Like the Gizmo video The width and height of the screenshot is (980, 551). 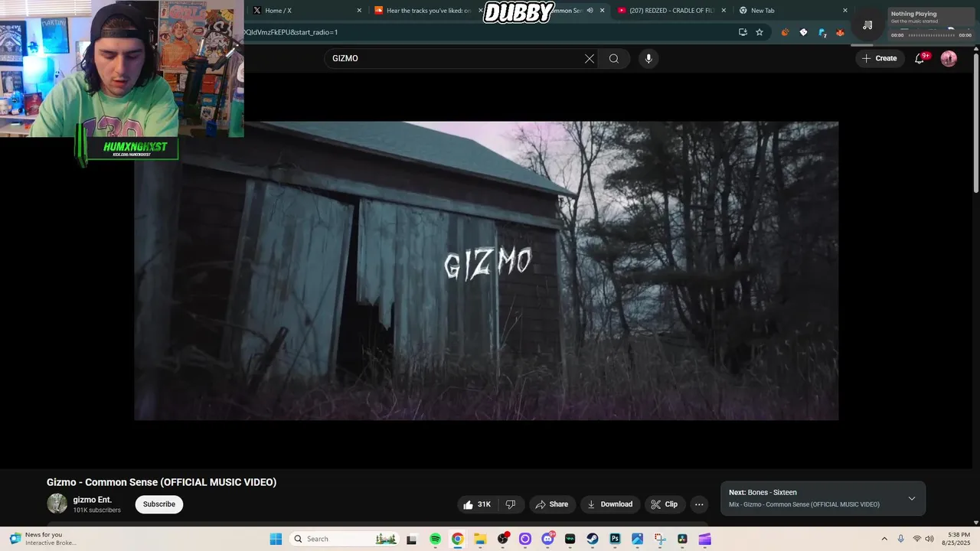[476, 504]
